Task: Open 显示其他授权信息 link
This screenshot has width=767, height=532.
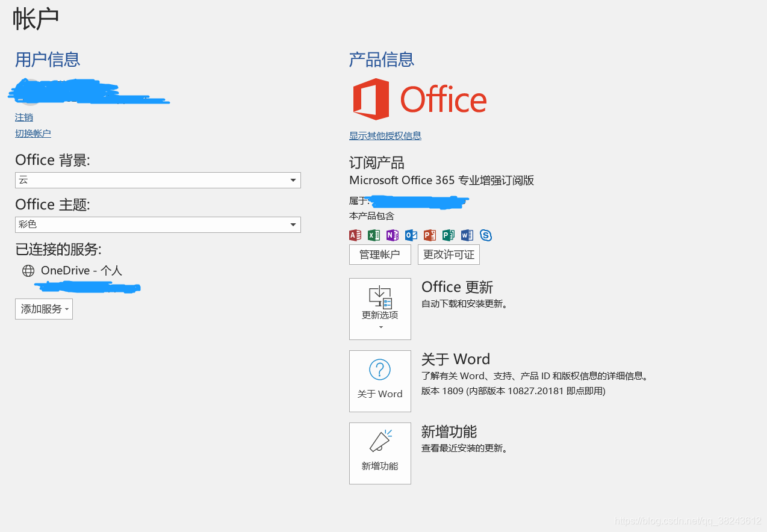Action: pos(385,136)
